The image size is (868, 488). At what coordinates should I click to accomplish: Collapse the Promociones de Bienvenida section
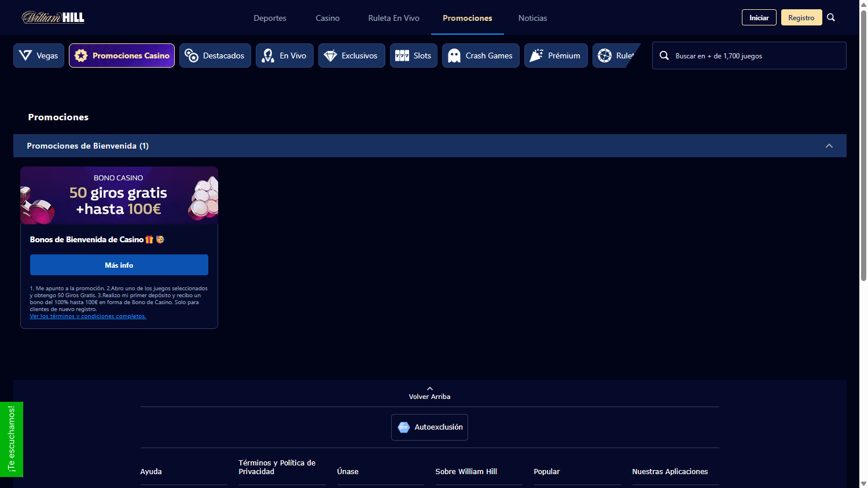[x=829, y=146]
